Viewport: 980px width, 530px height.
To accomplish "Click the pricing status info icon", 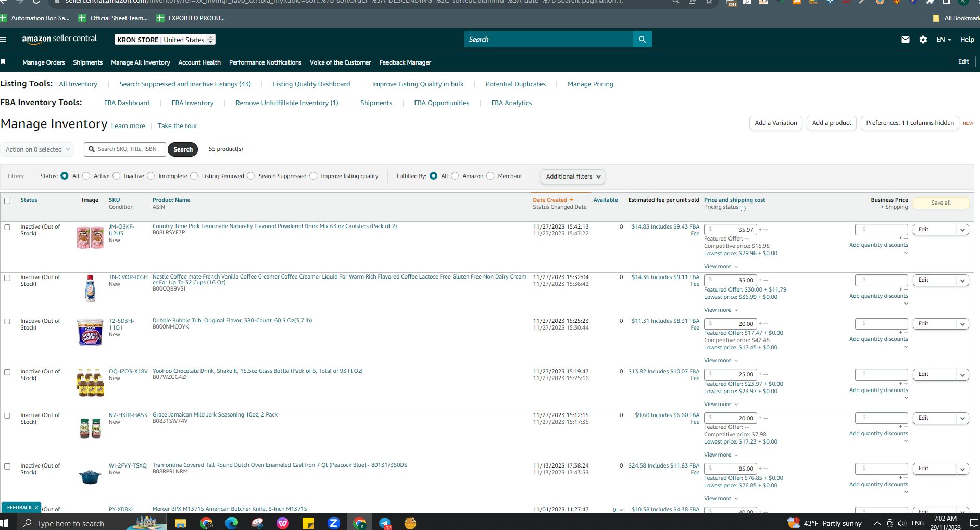I will (743, 208).
